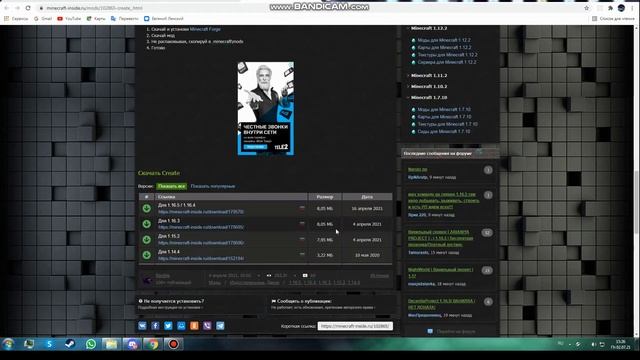Reload the page in Chrome
Image resolution: width=640 pixels, height=360 pixels.
pyautogui.click(x=28, y=8)
